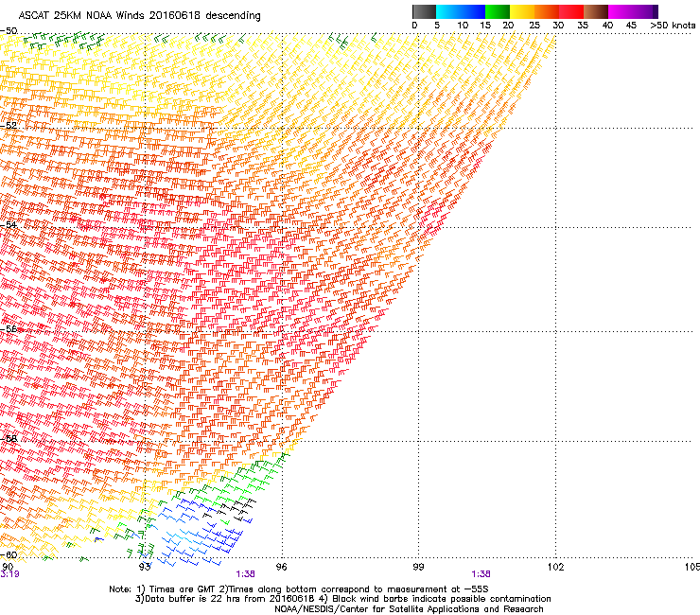700x615 pixels.
Task: Select the yellow 20-25 knots legend swatch
Action: tap(522, 11)
